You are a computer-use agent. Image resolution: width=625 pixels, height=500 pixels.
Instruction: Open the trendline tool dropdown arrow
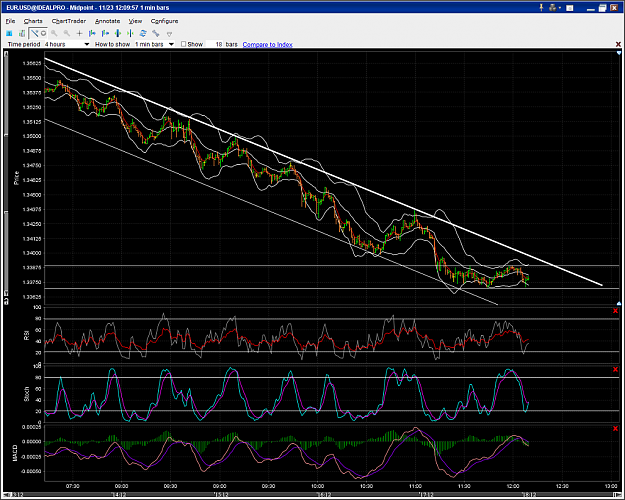(x=43, y=33)
